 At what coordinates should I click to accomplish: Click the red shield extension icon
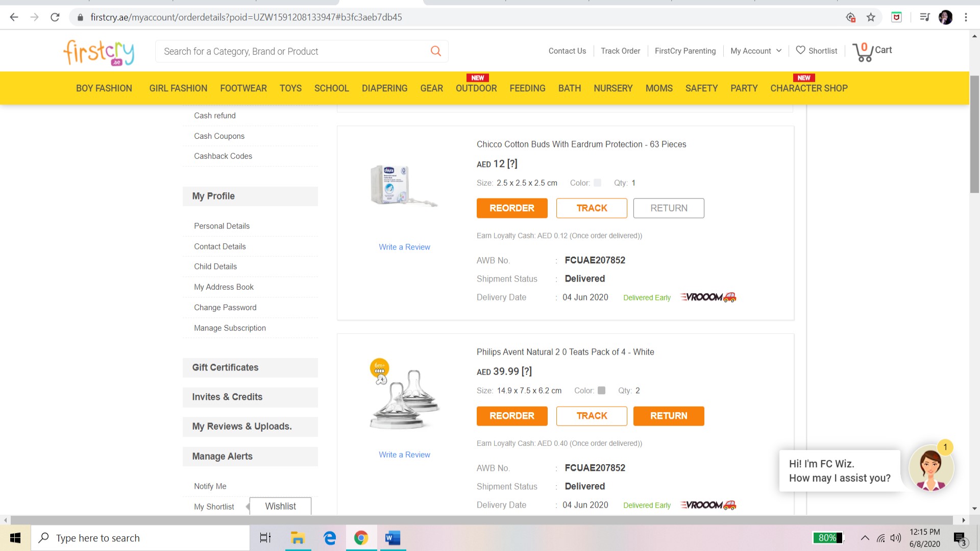point(896,17)
